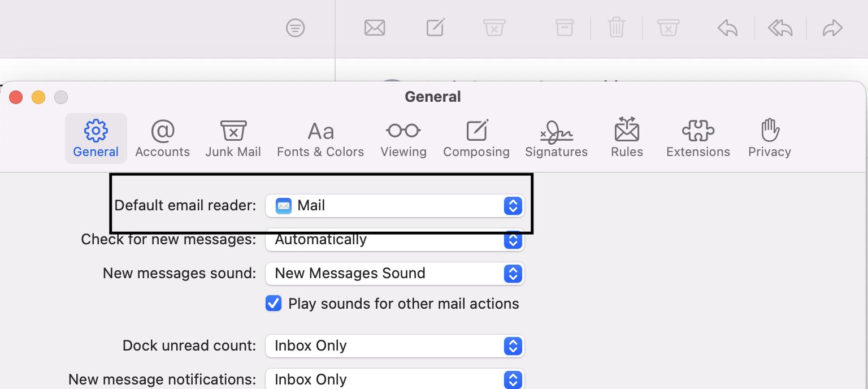Click the Reply All double-arrow icon

[780, 28]
